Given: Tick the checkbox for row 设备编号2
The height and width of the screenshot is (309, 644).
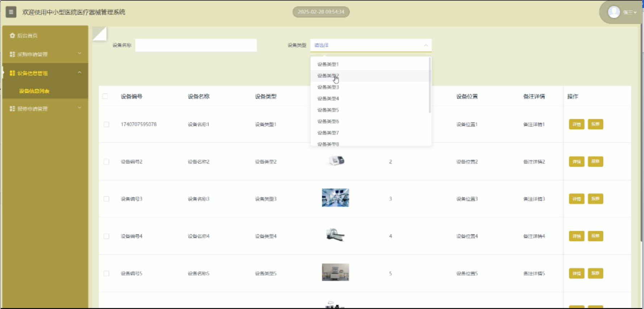Looking at the screenshot, I should point(106,162).
